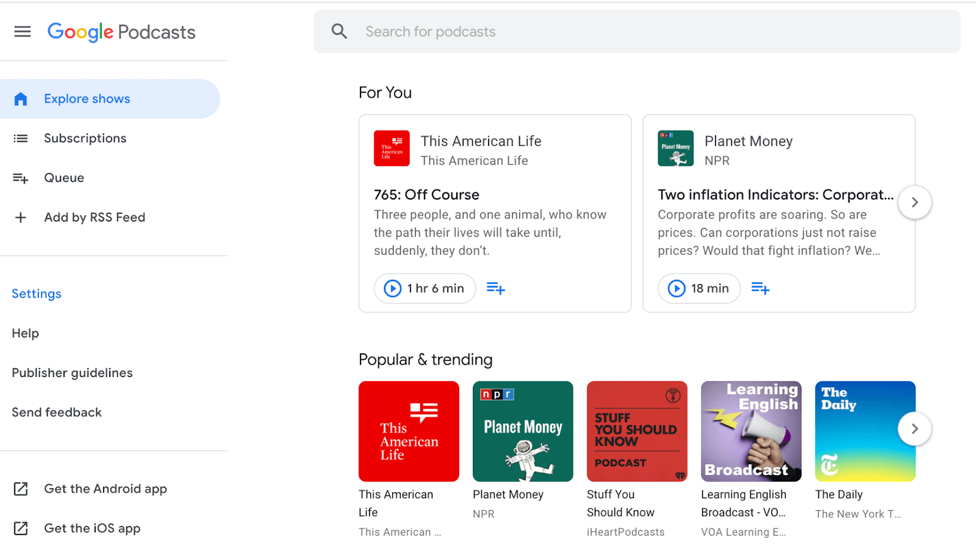
Task: Show more Popular & trending shows via chevron
Action: pos(914,428)
